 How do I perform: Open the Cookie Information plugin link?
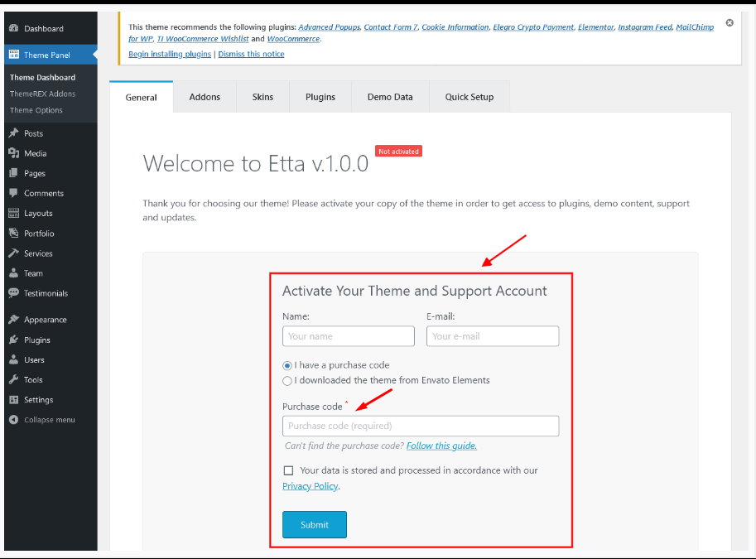coord(455,27)
